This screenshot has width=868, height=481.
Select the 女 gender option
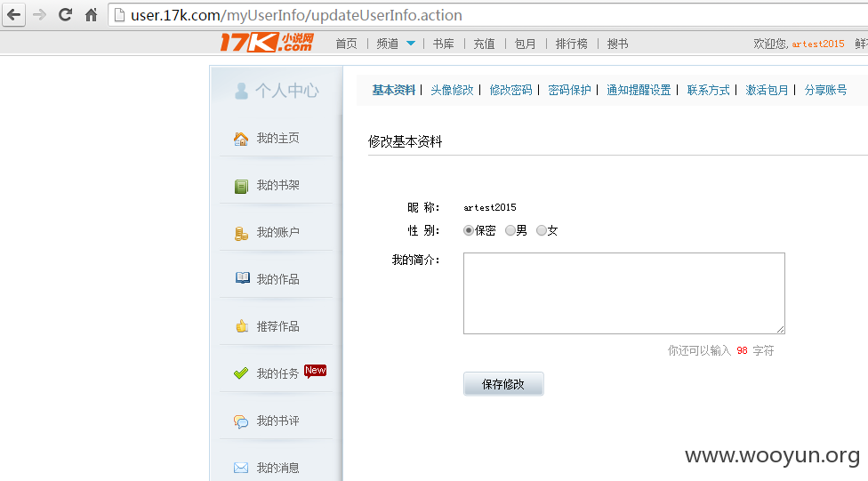click(542, 231)
